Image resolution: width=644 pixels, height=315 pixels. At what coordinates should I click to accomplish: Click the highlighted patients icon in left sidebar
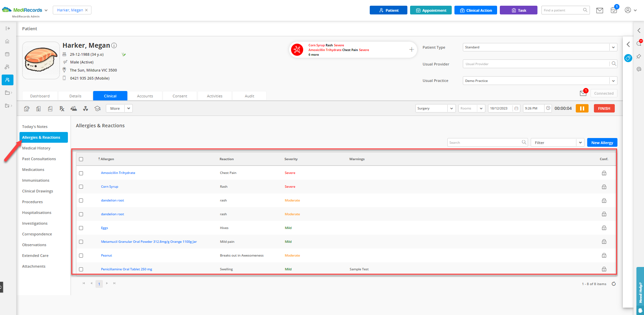click(7, 80)
